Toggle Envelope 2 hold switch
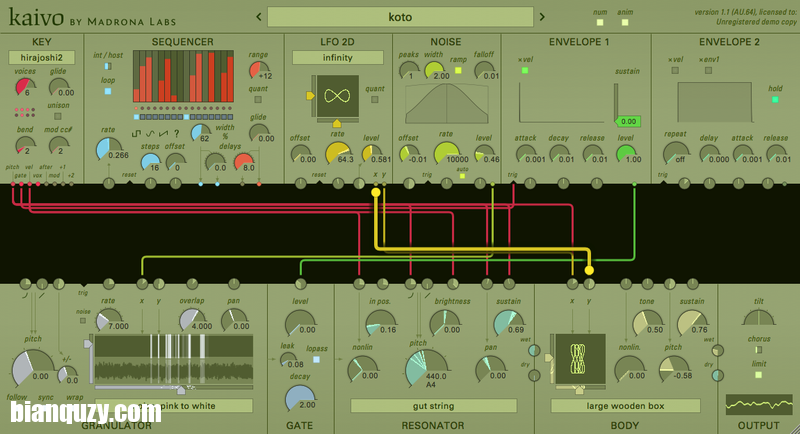 (x=775, y=99)
